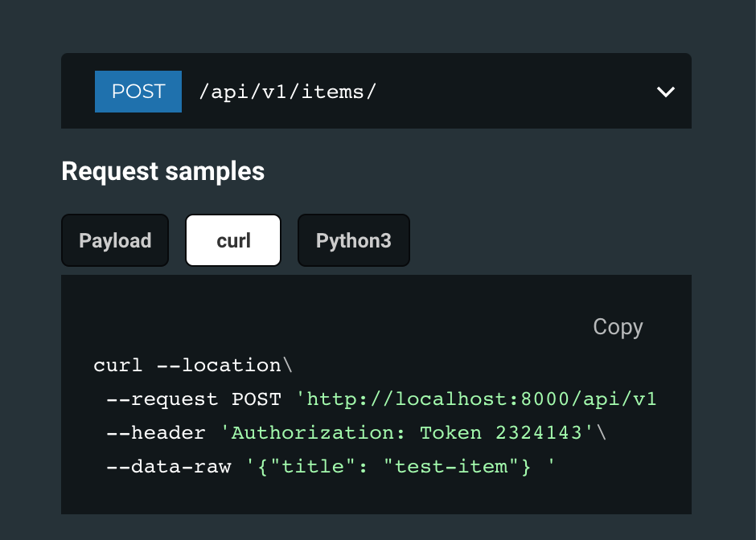The height and width of the screenshot is (540, 756).
Task: Switch to the Payload tab
Action: (x=115, y=240)
